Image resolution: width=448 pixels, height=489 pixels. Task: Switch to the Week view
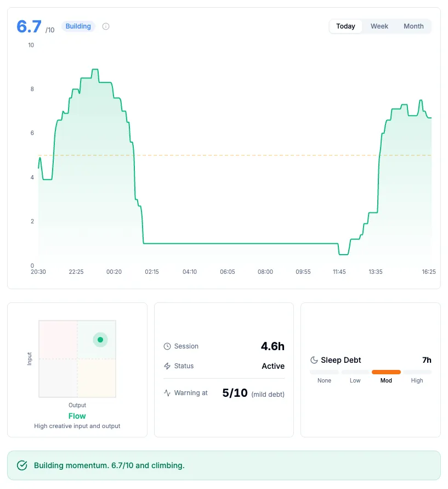click(379, 26)
